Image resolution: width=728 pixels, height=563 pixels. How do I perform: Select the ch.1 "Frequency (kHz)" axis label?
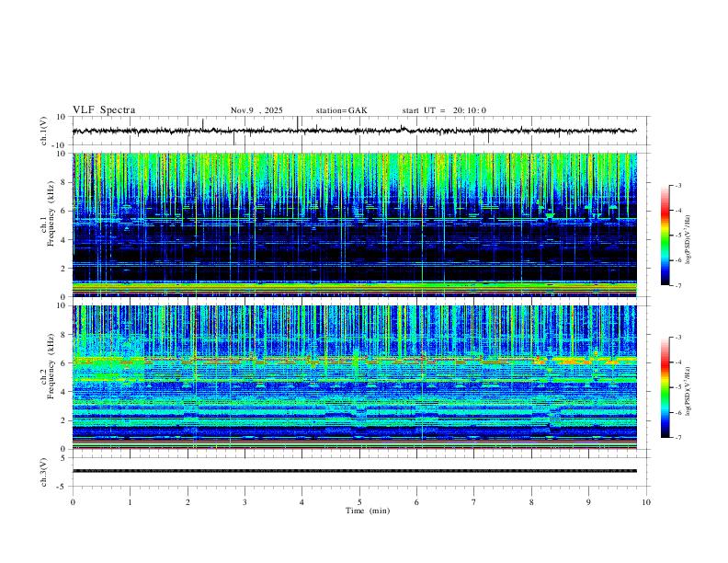(x=51, y=213)
